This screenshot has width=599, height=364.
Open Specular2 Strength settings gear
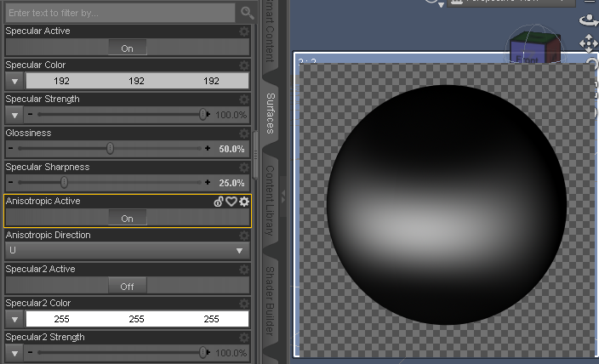[243, 338]
